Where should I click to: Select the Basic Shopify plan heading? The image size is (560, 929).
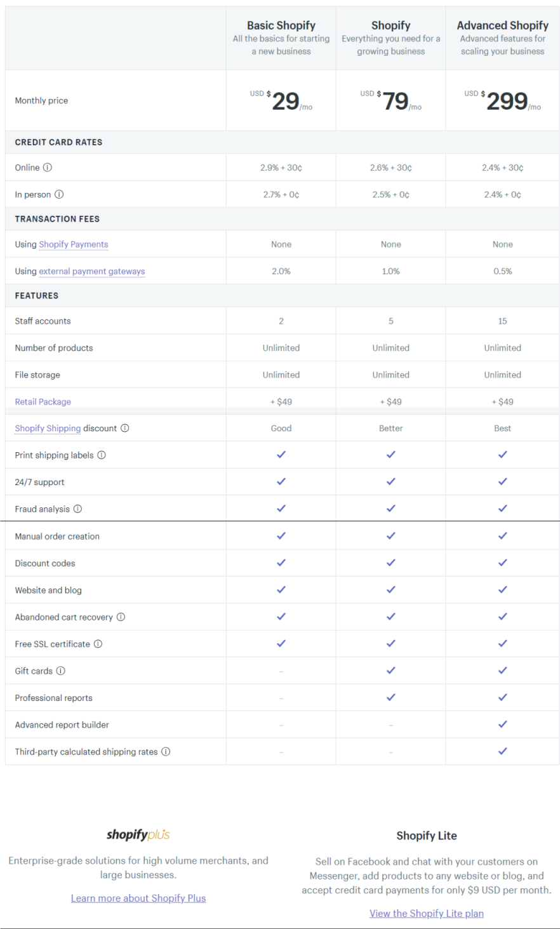[281, 25]
